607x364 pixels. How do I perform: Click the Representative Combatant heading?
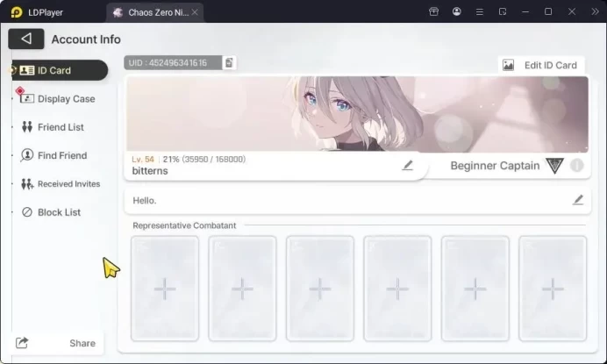coord(184,225)
